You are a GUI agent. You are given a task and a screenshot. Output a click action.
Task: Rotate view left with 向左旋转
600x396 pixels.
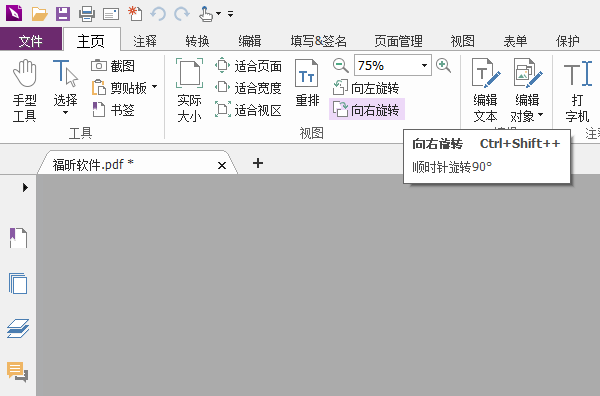(x=366, y=88)
